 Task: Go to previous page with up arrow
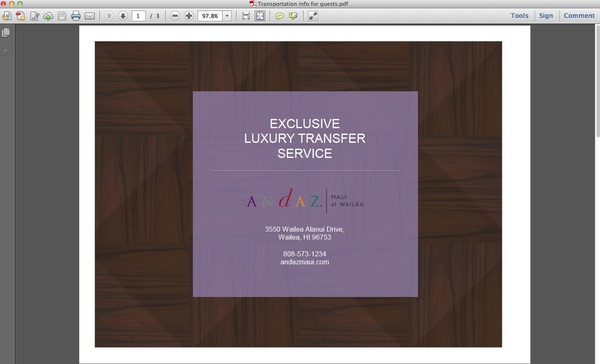(109, 16)
